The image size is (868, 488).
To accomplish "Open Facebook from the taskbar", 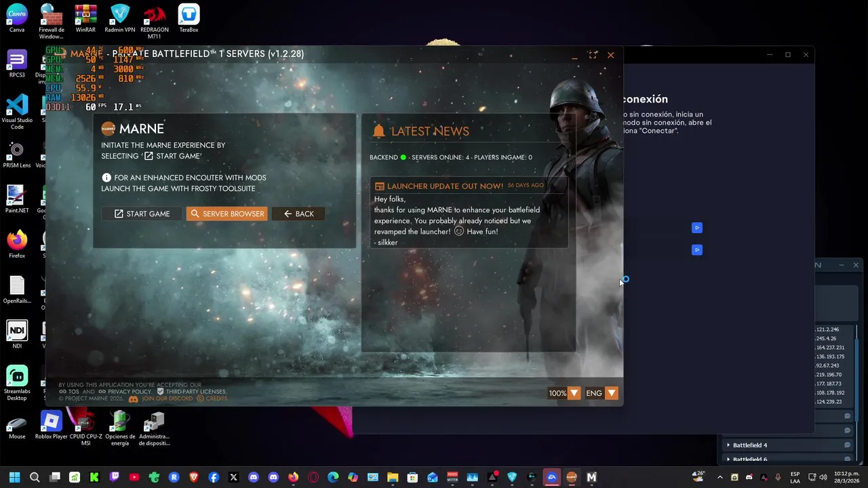I will 214,477.
